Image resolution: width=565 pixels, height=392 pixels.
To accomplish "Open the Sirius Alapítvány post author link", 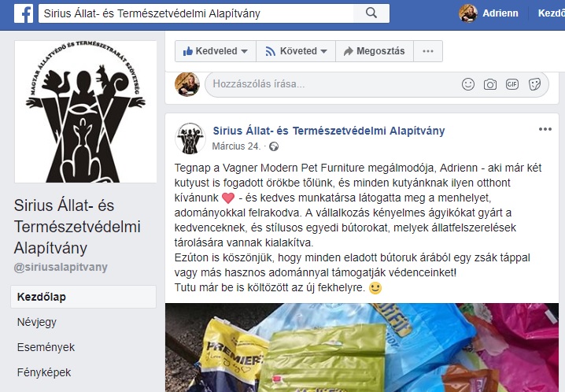I will 329,131.
